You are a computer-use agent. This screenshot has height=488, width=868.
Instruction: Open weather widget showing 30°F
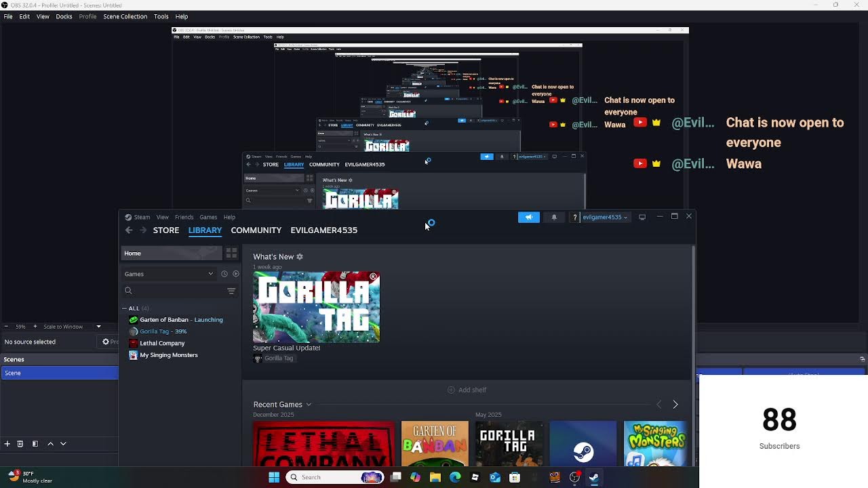point(31,477)
